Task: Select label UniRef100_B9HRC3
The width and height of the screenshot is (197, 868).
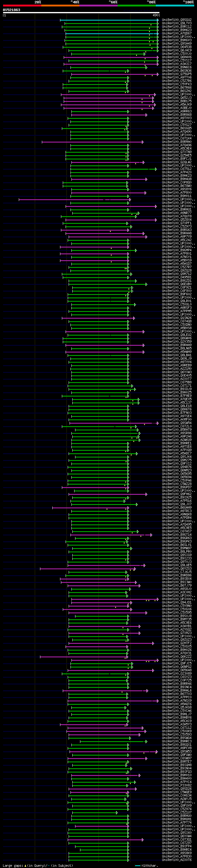Action: (177, 741)
